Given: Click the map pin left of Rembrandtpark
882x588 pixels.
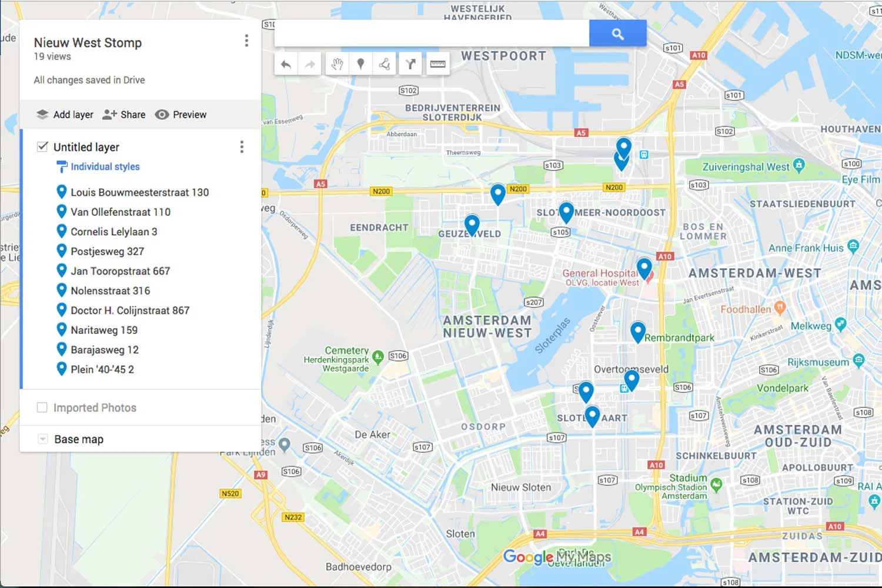Looking at the screenshot, I should pyautogui.click(x=637, y=332).
